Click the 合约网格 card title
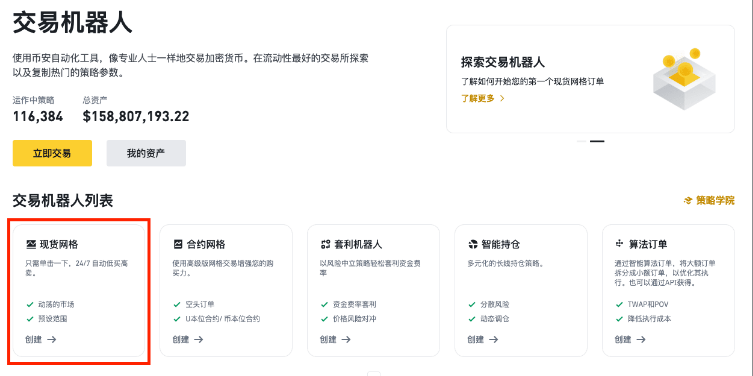Image resolution: width=753 pixels, height=376 pixels. tap(206, 244)
